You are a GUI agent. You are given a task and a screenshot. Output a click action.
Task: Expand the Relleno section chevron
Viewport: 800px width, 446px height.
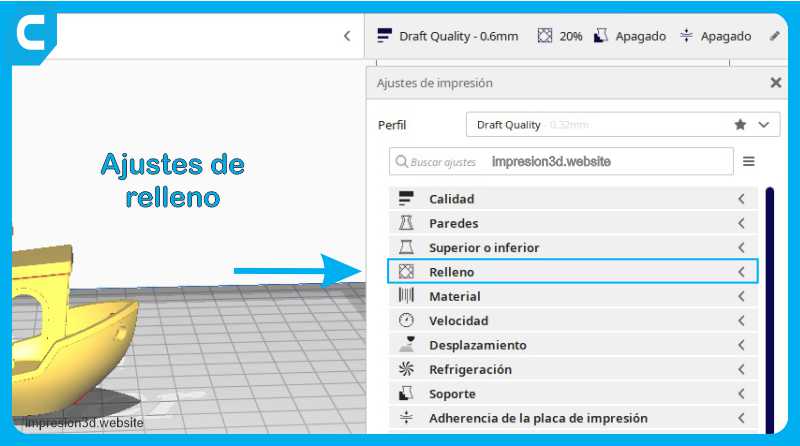pos(741,272)
